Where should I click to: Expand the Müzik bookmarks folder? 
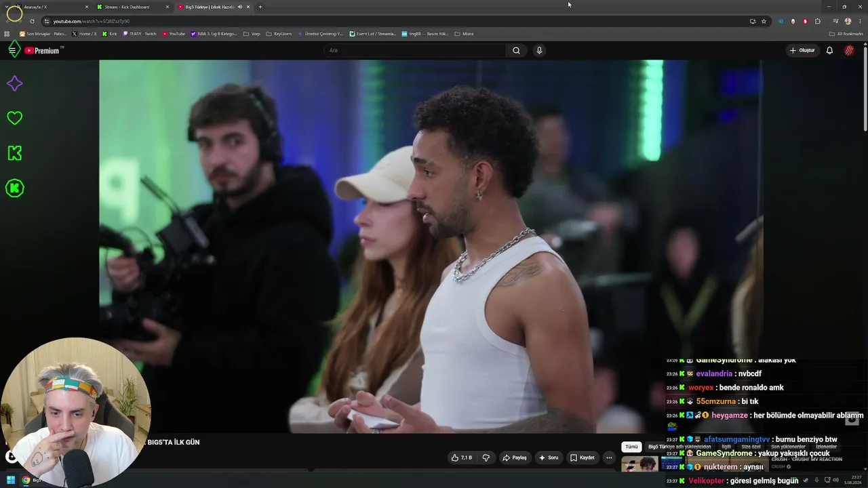click(465, 34)
